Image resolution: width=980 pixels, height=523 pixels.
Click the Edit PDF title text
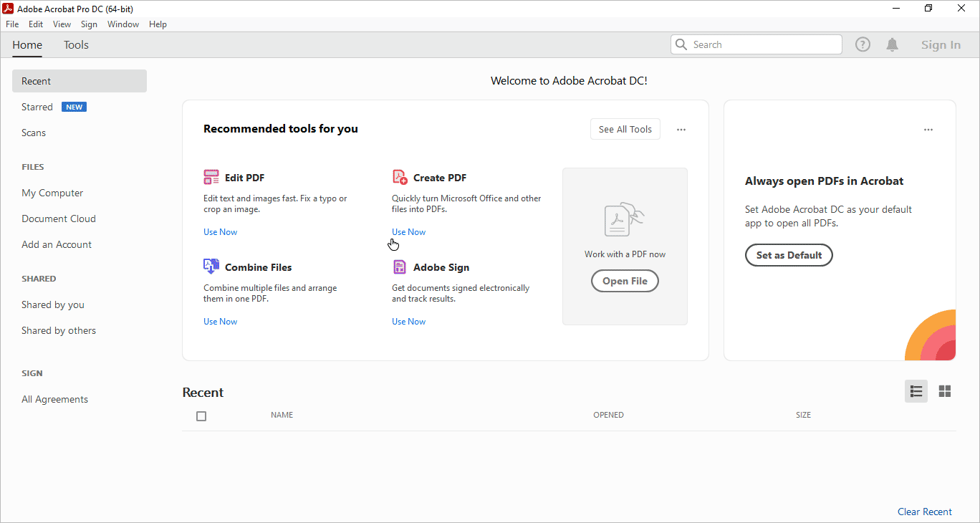click(245, 178)
